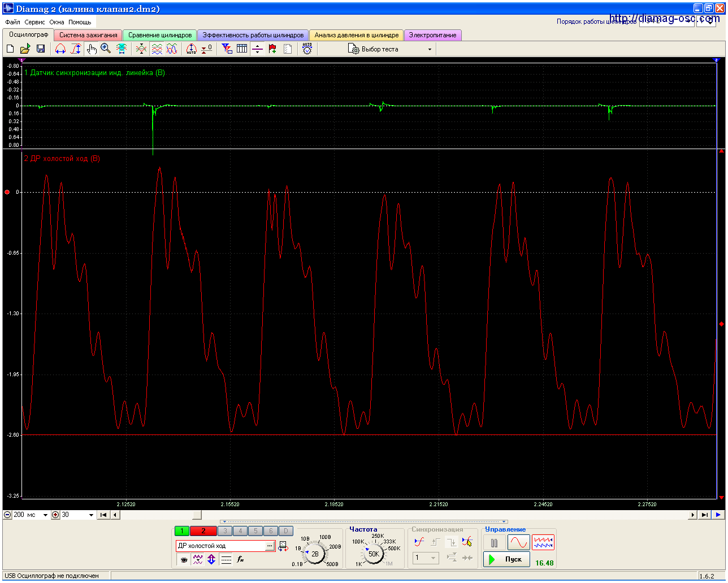Switch to Система зажигания tab
728x583 pixels.
point(88,35)
